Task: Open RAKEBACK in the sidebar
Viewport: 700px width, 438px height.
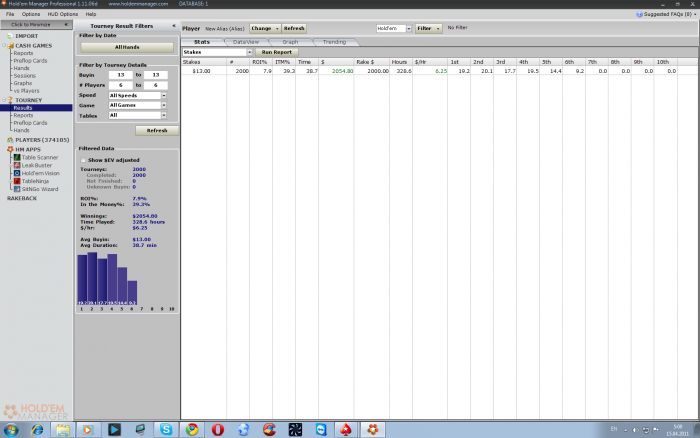Action: point(22,198)
